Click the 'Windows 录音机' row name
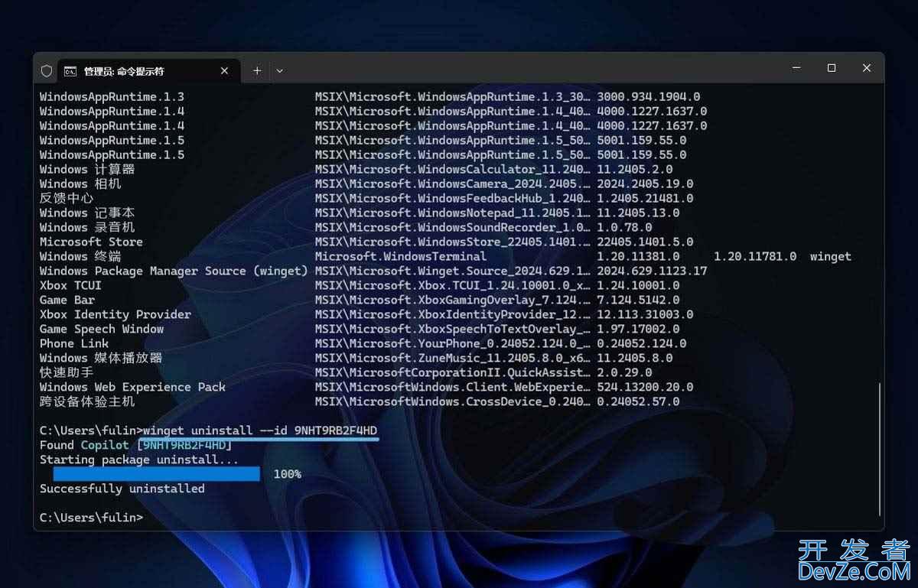Image resolution: width=918 pixels, height=588 pixels. pyautogui.click(x=87, y=227)
